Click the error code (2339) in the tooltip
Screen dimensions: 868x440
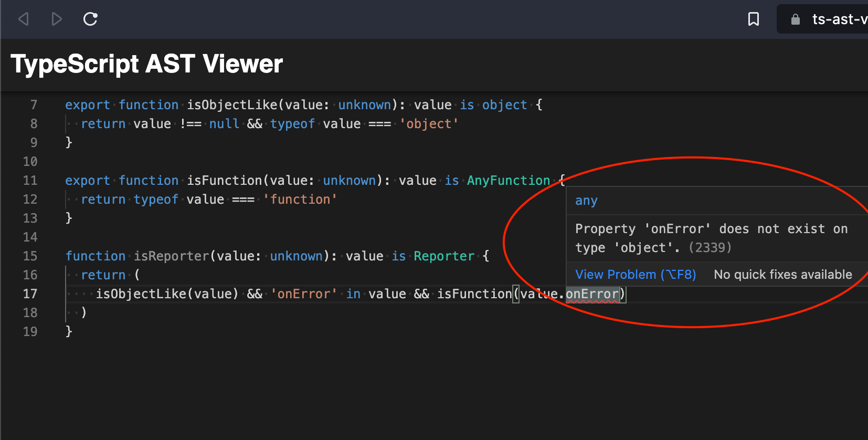(x=710, y=248)
